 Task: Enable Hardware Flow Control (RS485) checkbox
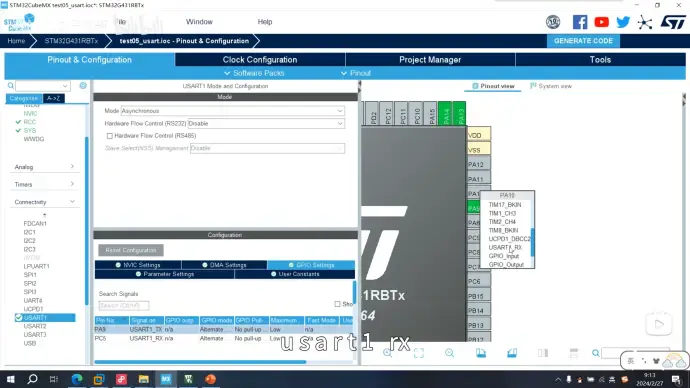(110, 136)
